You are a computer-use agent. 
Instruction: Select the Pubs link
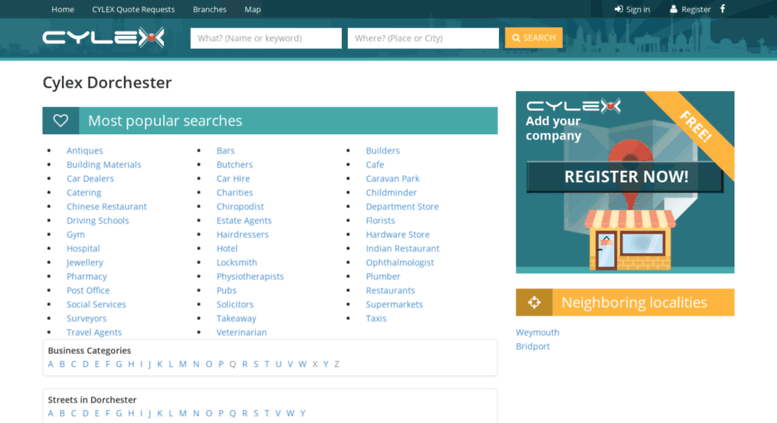pyautogui.click(x=226, y=290)
